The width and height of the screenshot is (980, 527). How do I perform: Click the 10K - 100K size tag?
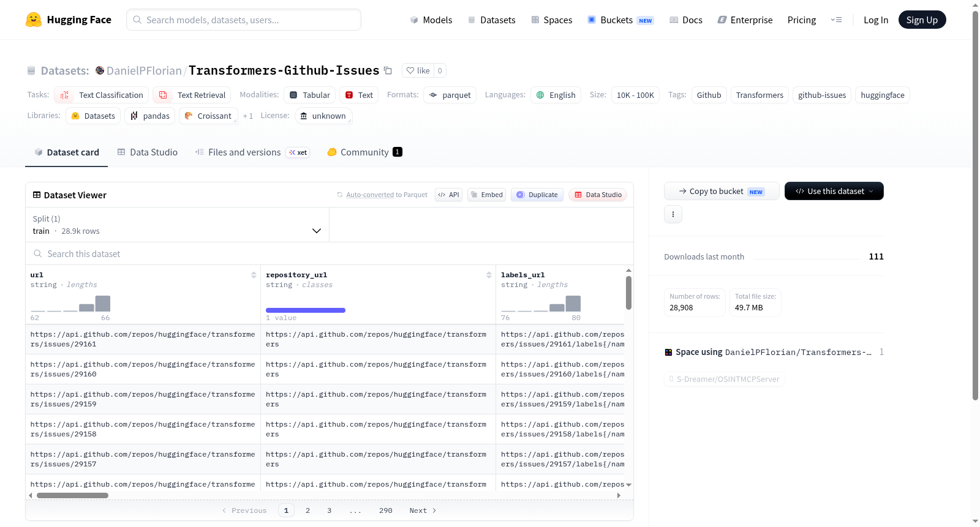click(635, 95)
